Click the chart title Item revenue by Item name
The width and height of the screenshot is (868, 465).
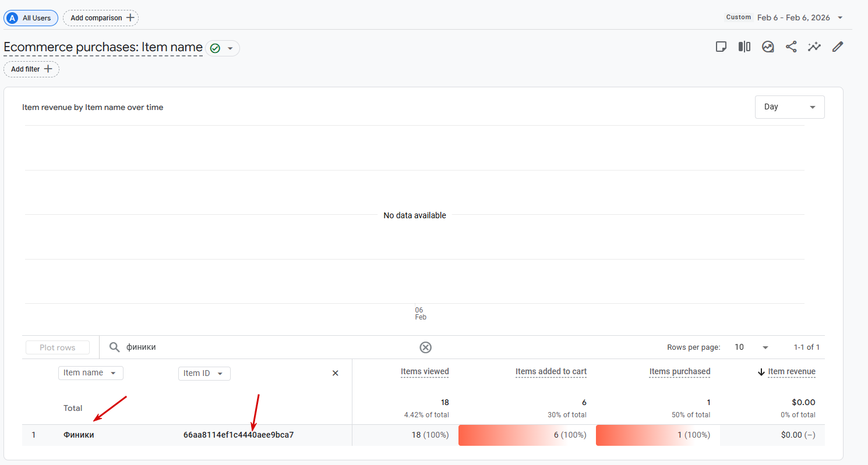coord(93,108)
